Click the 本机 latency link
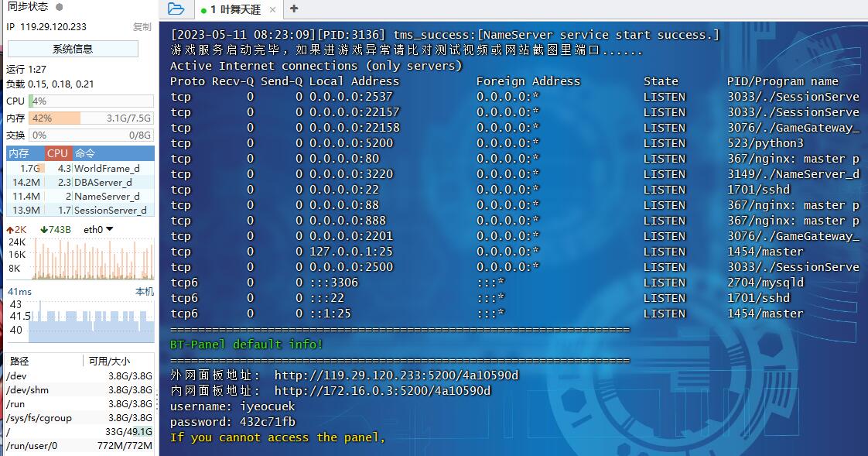Image resolution: width=868 pixels, height=456 pixels. [x=145, y=291]
